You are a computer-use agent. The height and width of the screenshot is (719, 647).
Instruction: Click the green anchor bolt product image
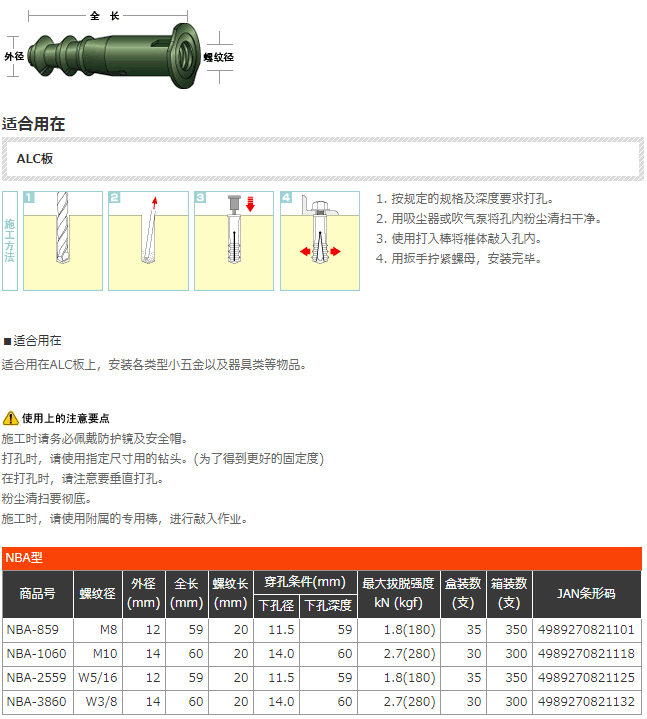tap(113, 55)
